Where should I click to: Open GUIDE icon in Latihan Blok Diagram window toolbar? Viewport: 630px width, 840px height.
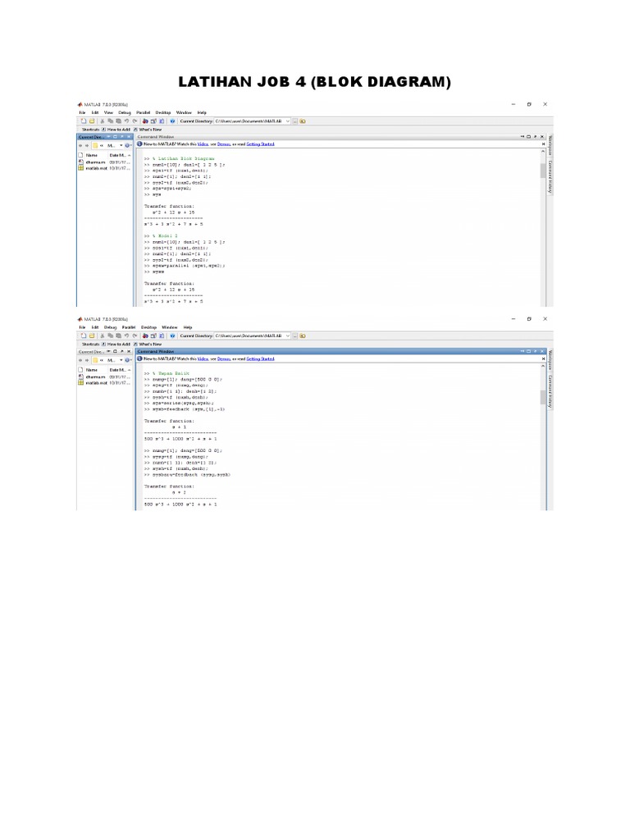click(153, 121)
